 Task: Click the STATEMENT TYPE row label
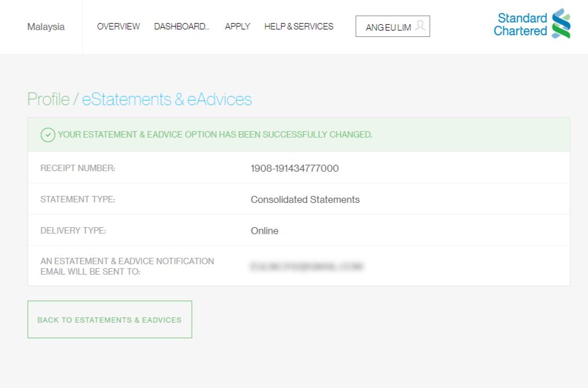point(77,199)
